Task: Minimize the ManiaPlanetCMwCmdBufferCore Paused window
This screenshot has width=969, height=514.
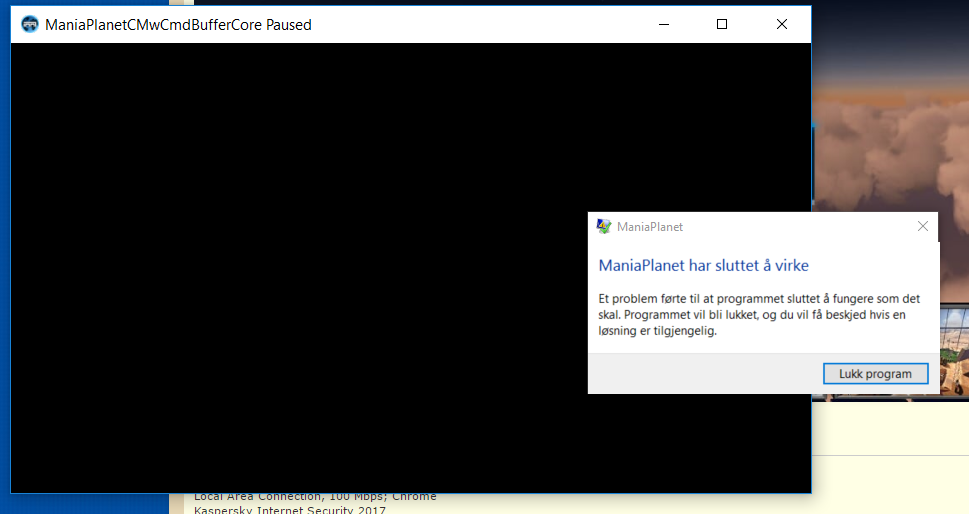Action: coord(664,25)
